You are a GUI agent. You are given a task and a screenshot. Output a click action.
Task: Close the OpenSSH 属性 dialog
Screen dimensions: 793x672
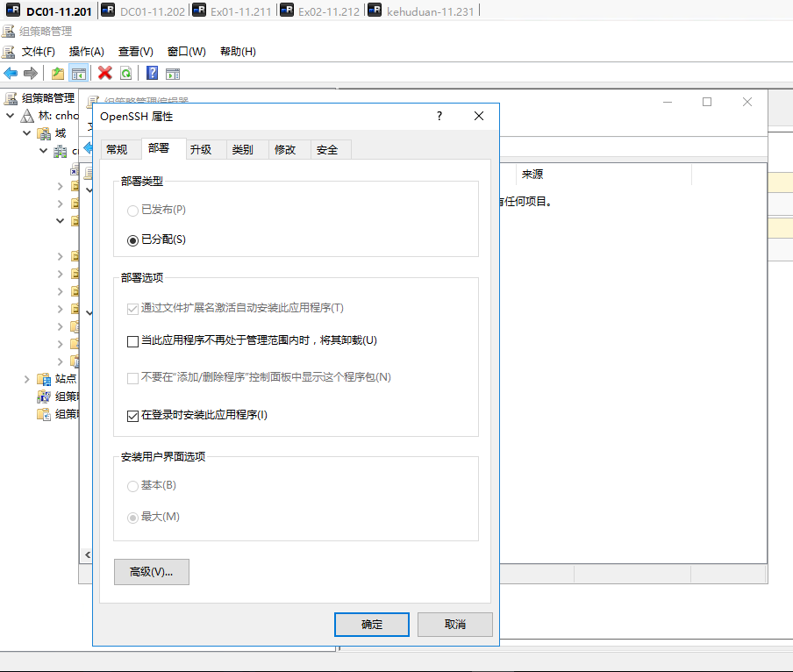[x=479, y=117]
